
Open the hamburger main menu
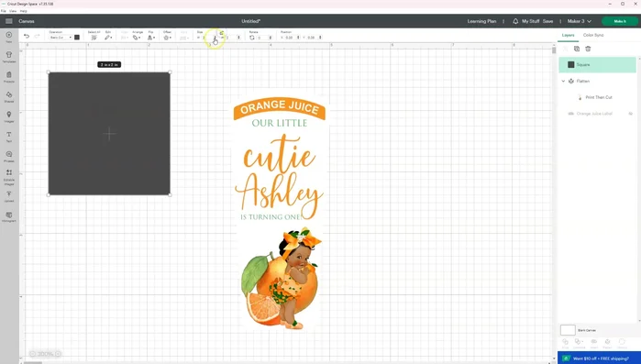tap(9, 21)
